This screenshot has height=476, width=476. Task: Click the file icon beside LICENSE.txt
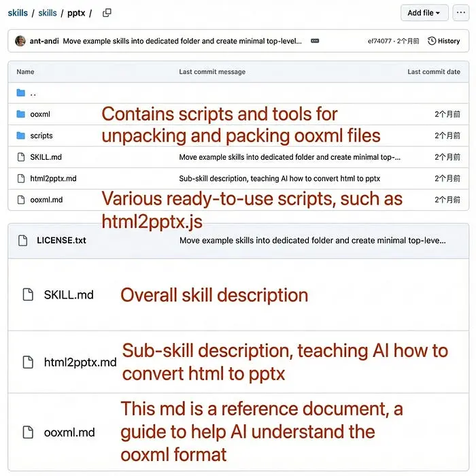tap(22, 240)
